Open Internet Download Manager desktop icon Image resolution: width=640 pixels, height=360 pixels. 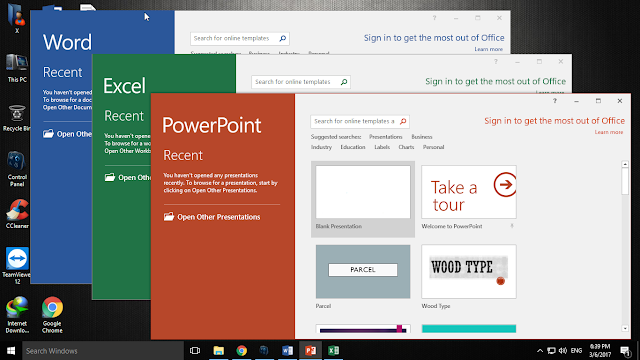point(17,315)
